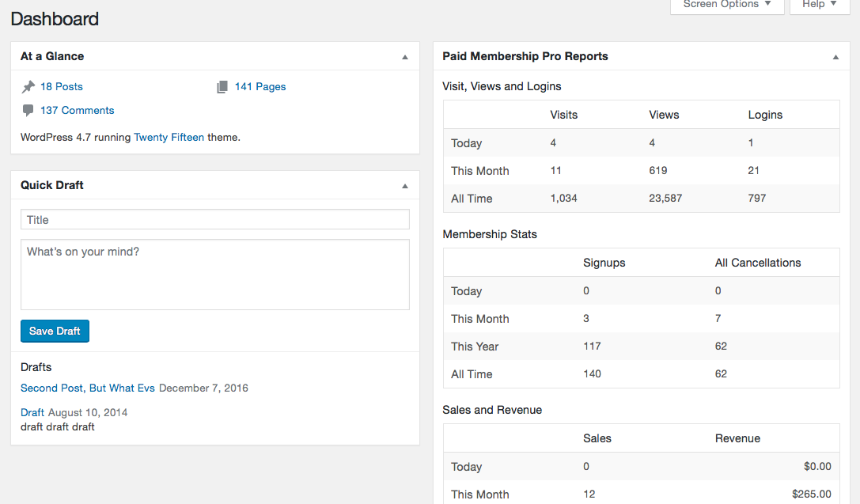Click the This Year row label
Image resolution: width=860 pixels, height=504 pixels.
point(475,347)
